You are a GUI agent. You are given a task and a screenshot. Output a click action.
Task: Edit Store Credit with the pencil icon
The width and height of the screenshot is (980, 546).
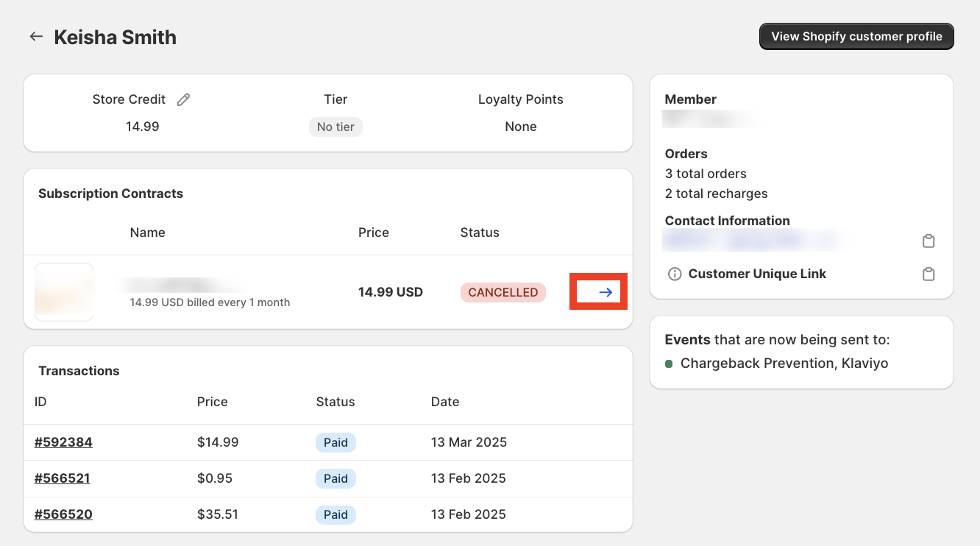pyautogui.click(x=183, y=99)
